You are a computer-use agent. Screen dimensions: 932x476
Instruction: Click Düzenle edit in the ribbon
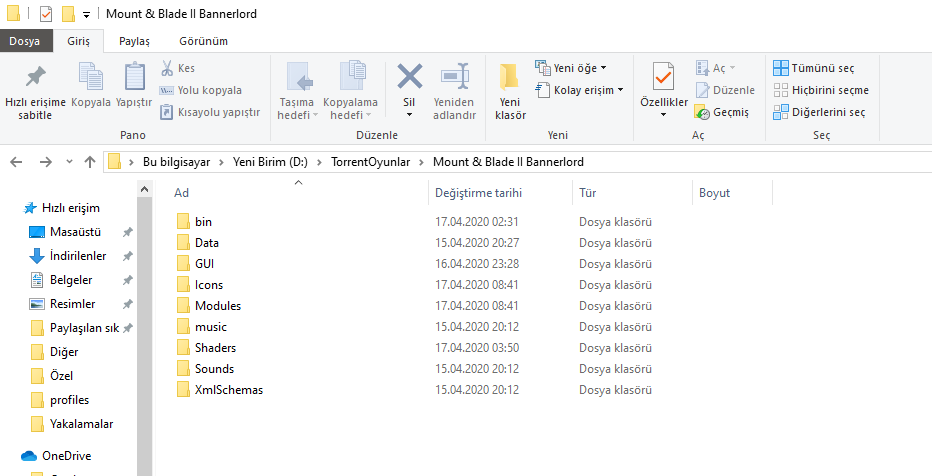pos(725,90)
